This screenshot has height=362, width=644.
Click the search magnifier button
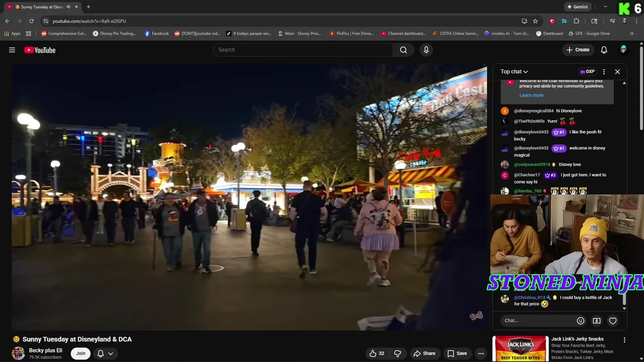pyautogui.click(x=404, y=50)
